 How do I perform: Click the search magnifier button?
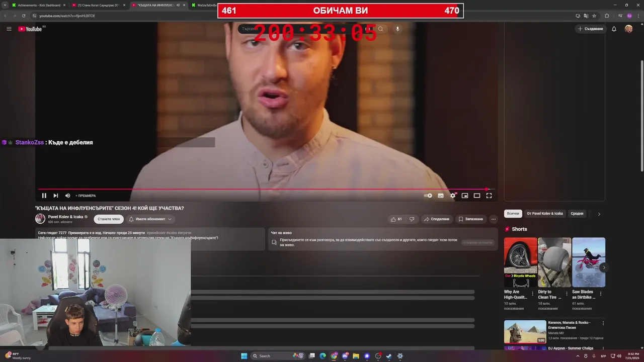(381, 29)
